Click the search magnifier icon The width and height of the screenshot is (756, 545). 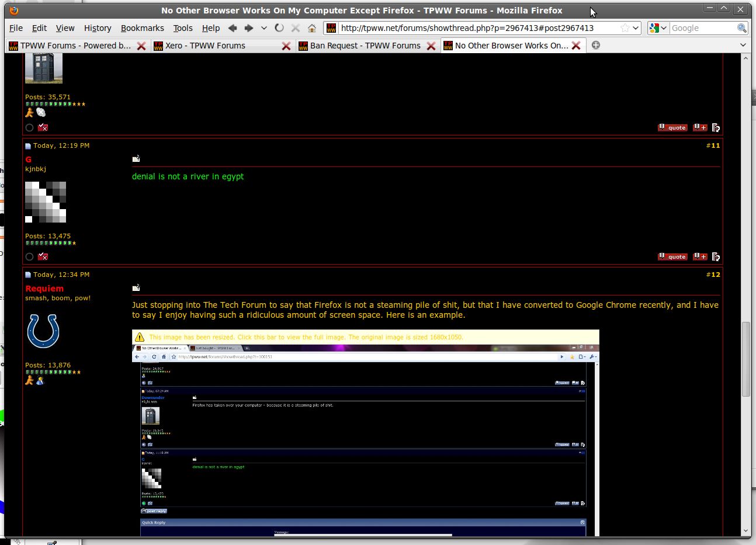(x=741, y=28)
